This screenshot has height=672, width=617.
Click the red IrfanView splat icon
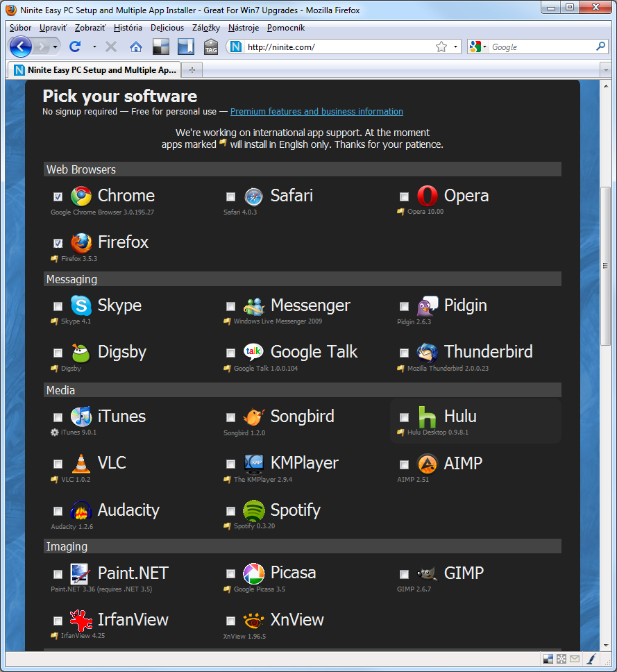(81, 620)
